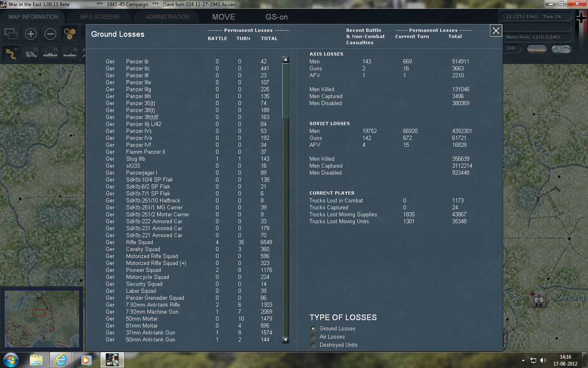Click the losses list scrollbar thumb
Screen dimensions: 588x368
(285, 91)
